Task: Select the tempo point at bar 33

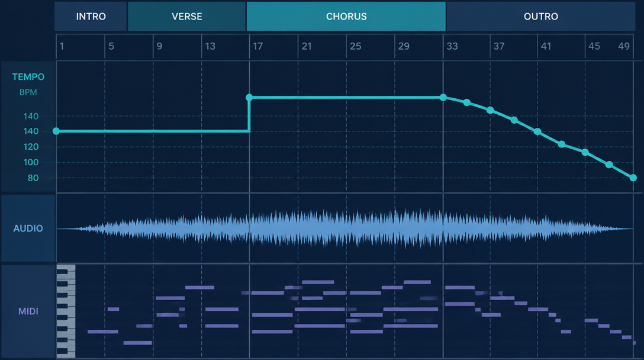Action: (x=443, y=97)
